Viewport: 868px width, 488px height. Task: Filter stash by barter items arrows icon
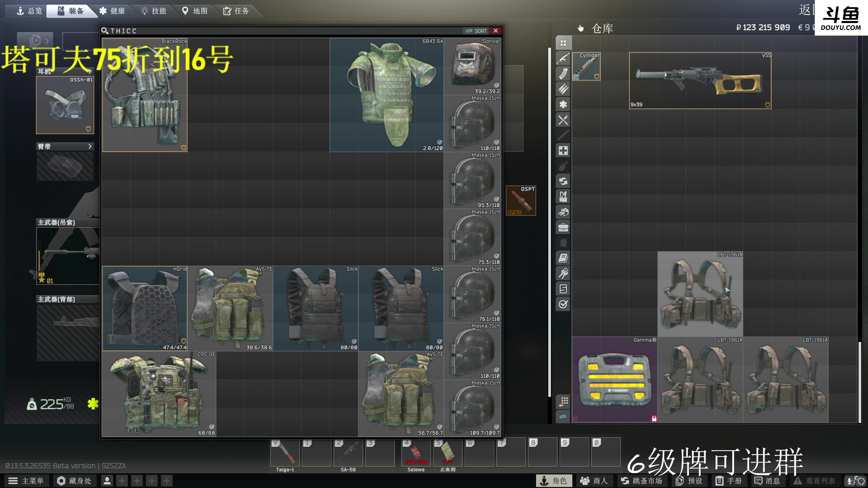(x=563, y=181)
